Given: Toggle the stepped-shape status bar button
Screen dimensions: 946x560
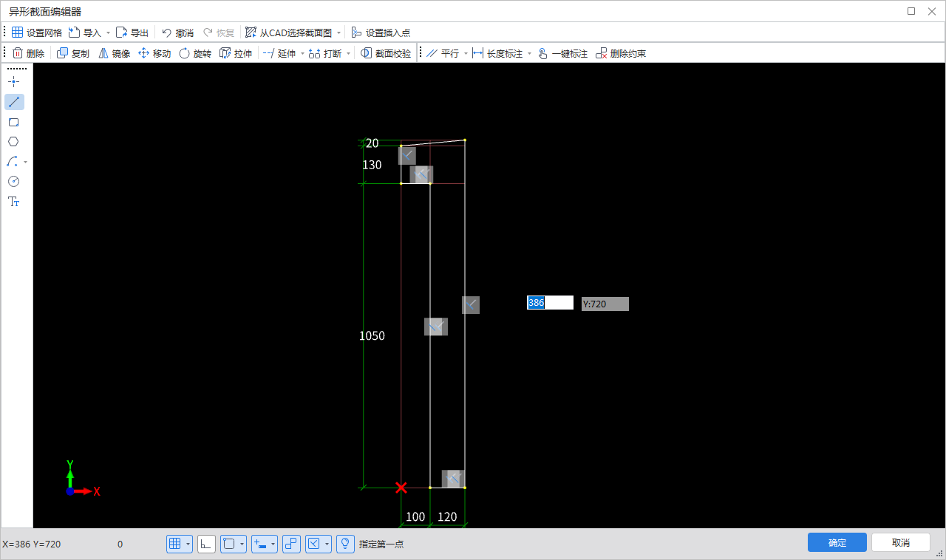Looking at the screenshot, I should click(x=291, y=544).
